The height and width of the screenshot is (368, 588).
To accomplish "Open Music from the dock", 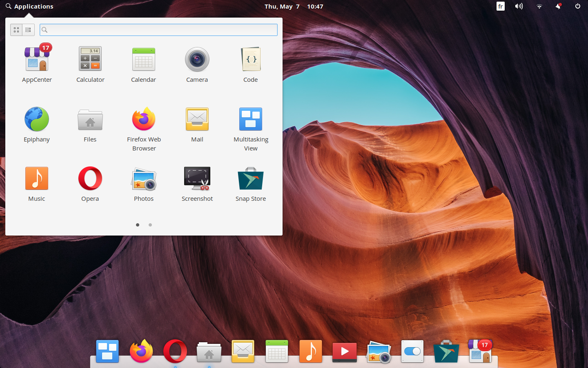I will click(311, 351).
